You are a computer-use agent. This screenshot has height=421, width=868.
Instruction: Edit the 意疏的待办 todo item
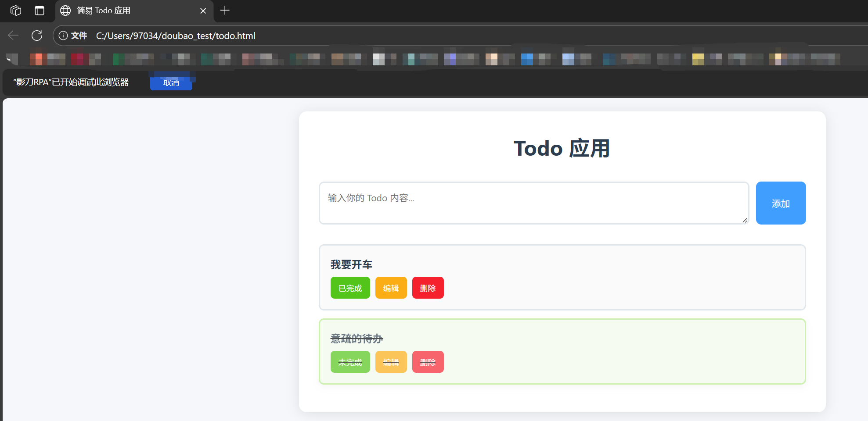(x=391, y=362)
